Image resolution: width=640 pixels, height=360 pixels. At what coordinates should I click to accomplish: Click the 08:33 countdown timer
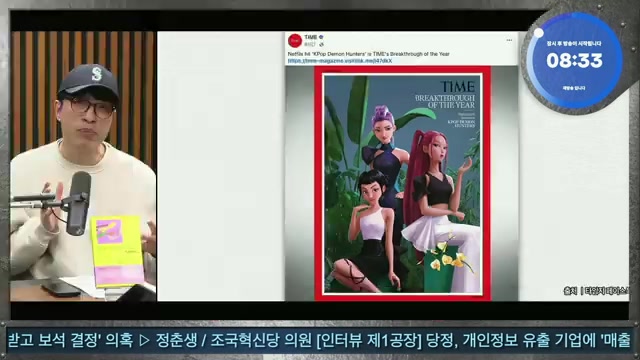pyautogui.click(x=574, y=60)
